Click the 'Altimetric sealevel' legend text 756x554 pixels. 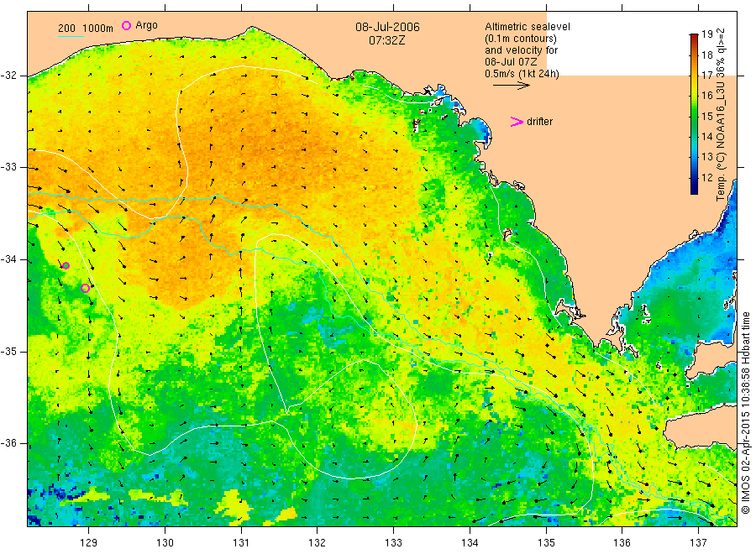click(x=528, y=27)
